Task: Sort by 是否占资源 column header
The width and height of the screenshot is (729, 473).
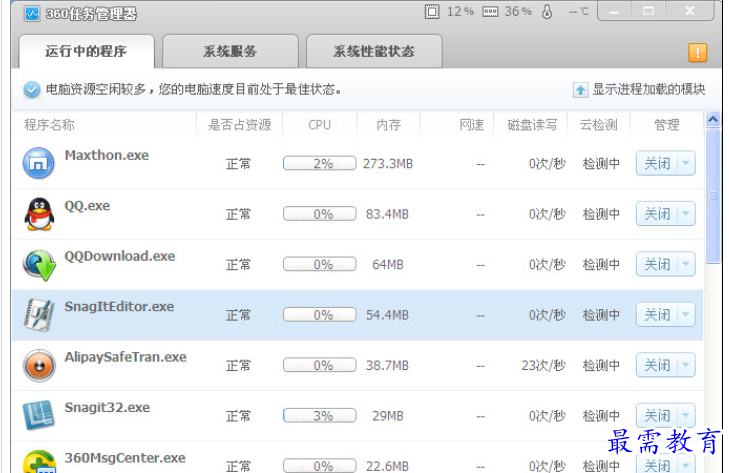Action: pos(239,125)
